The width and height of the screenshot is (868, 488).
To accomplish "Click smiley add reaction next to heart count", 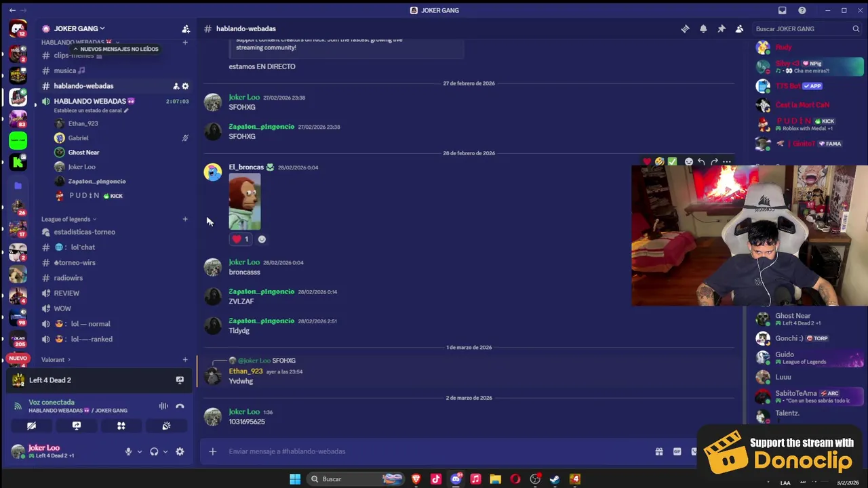I will [262, 239].
